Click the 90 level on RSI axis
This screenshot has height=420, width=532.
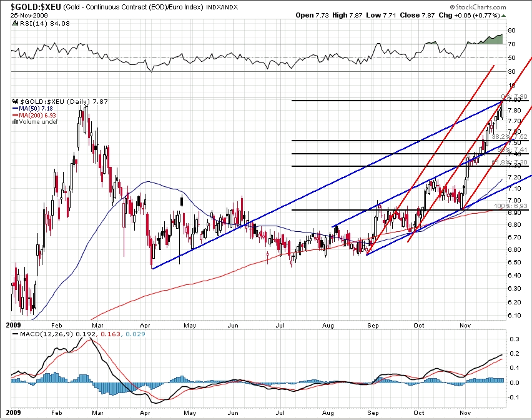(511, 30)
